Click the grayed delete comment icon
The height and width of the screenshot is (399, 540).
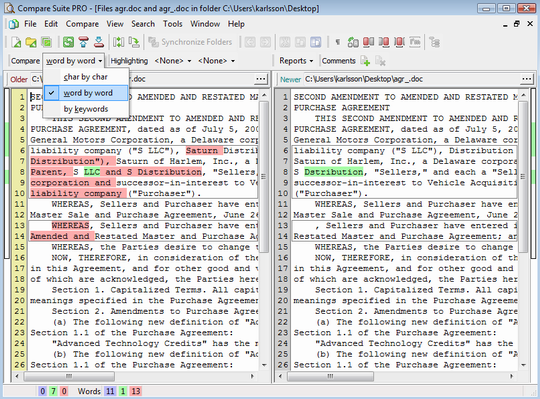[x=380, y=61]
